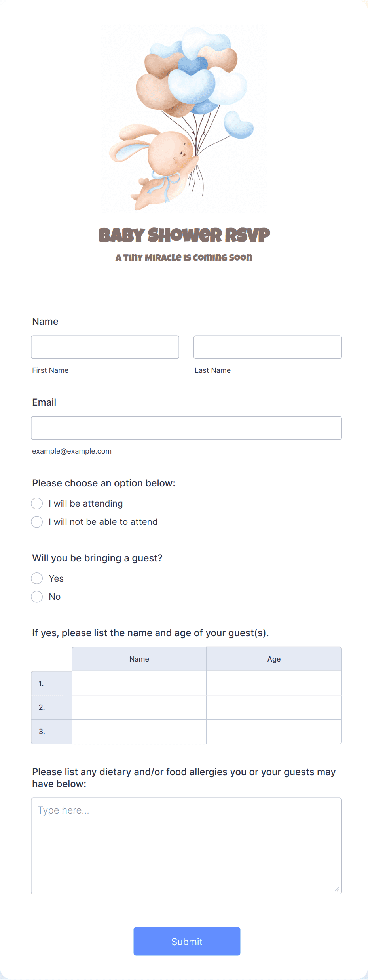The width and height of the screenshot is (368, 980).
Task: Click inside the First Name field
Action: click(105, 347)
